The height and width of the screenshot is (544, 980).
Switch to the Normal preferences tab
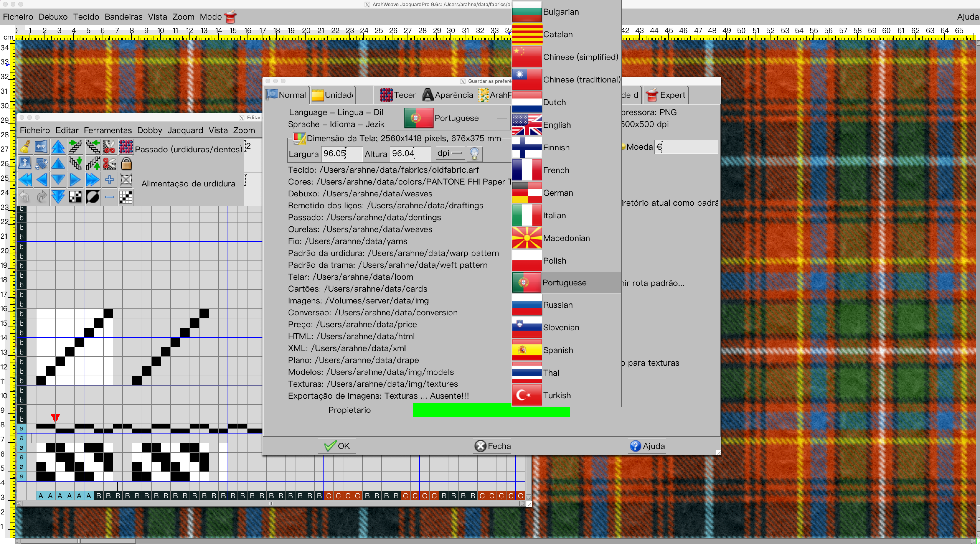tap(286, 95)
